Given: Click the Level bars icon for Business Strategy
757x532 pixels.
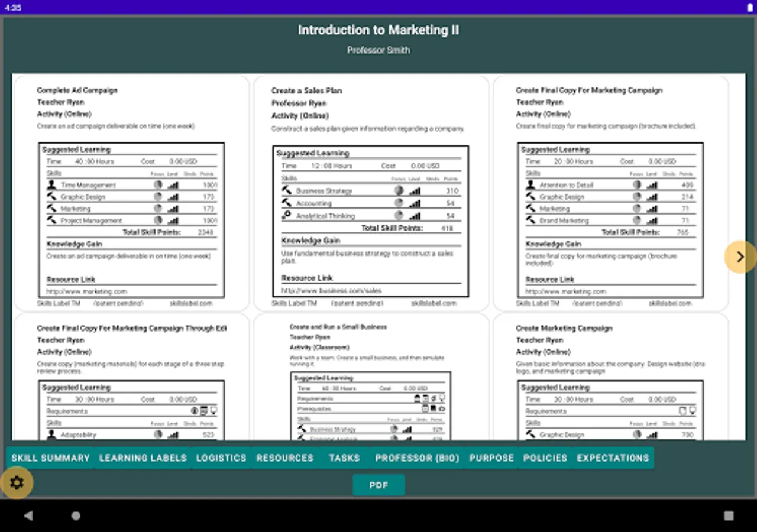Looking at the screenshot, I should tap(416, 190).
